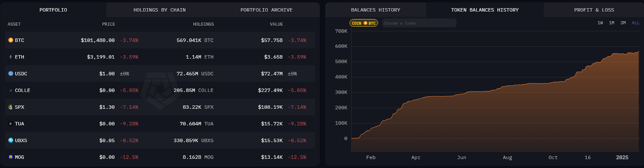Click the MOG token icon
The width and height of the screenshot is (644, 168).
coord(11,157)
